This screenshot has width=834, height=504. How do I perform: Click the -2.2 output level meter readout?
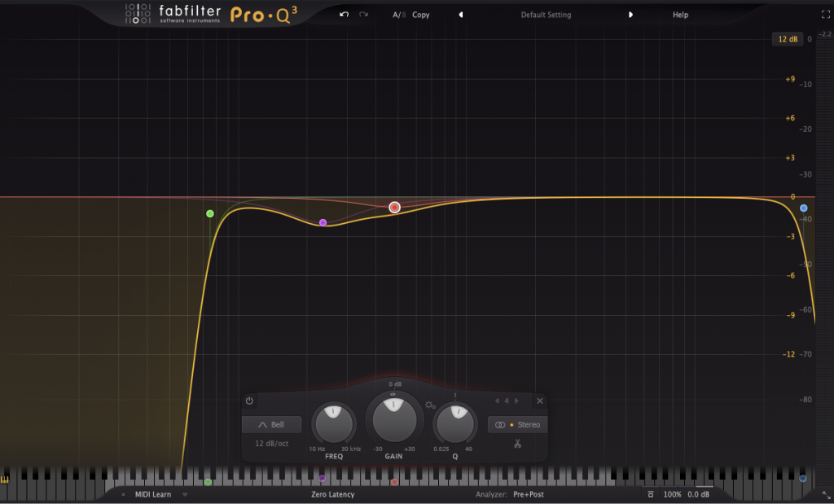point(825,34)
